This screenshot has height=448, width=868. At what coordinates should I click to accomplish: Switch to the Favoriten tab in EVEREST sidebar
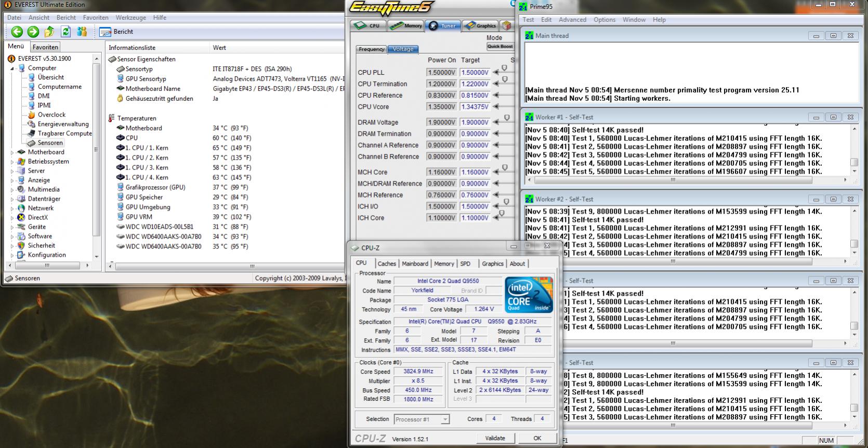(45, 47)
